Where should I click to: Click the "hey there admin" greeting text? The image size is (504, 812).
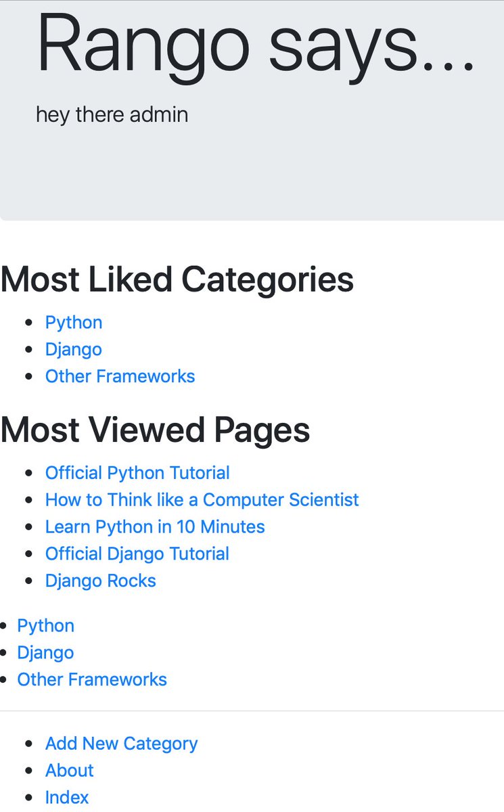tap(112, 114)
